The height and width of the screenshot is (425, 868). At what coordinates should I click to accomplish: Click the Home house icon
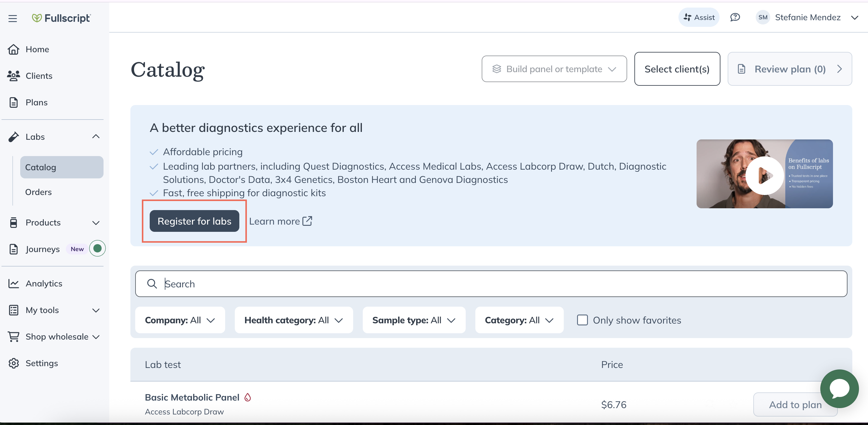click(14, 49)
